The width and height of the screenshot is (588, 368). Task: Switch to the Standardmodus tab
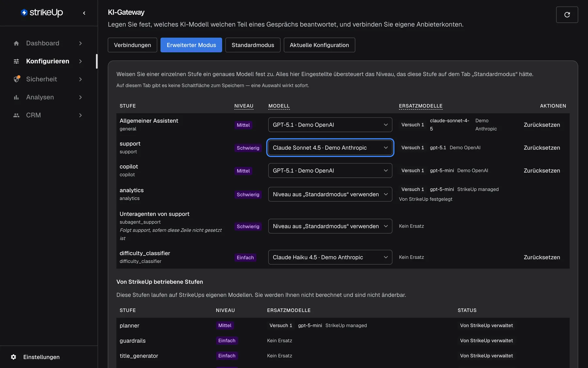pyautogui.click(x=253, y=45)
